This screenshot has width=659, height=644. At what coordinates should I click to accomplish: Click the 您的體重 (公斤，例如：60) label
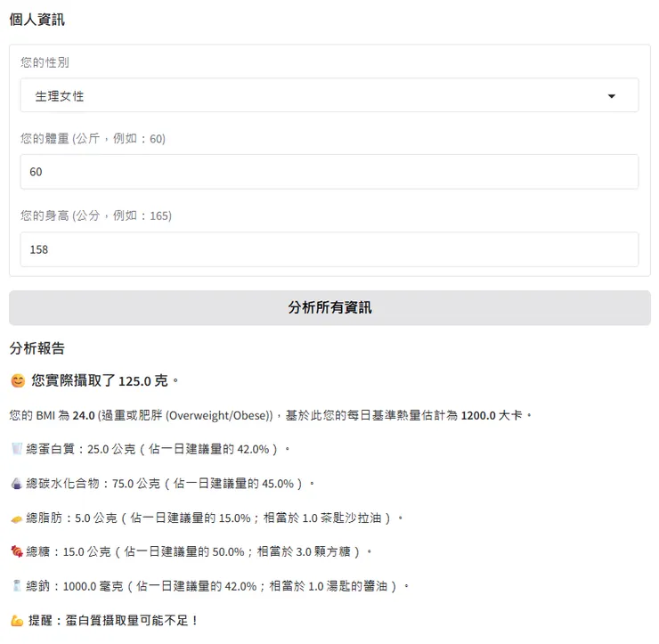coord(93,138)
